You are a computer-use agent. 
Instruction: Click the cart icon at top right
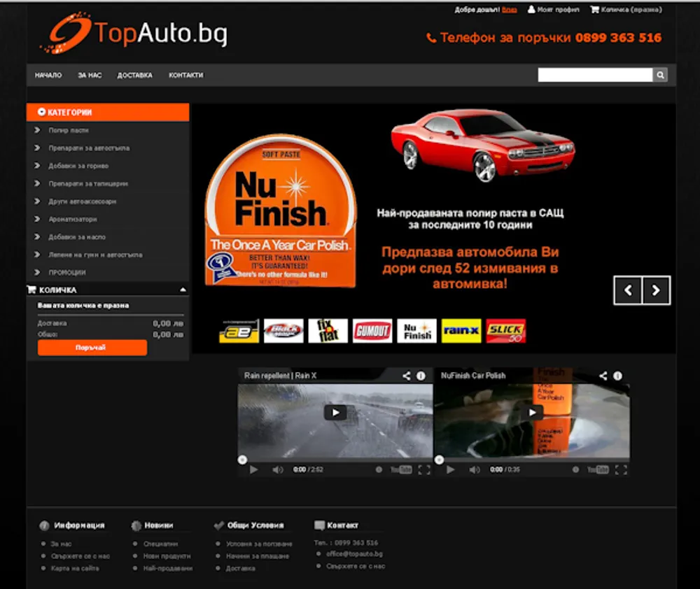click(594, 9)
